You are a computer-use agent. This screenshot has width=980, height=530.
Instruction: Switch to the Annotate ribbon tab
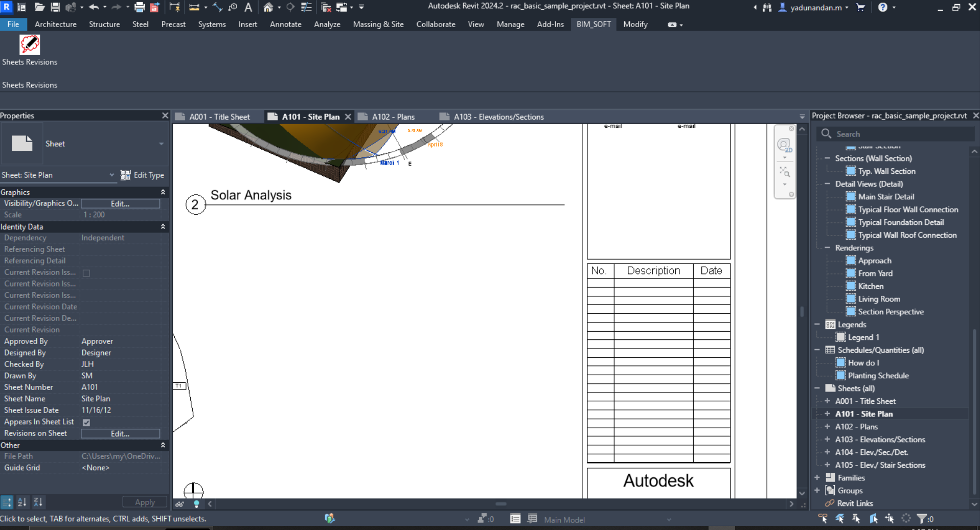tap(286, 24)
